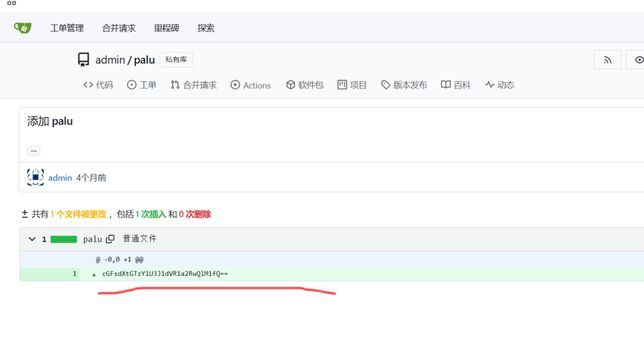Open the 软件包 (Packages) tab
Screen dimensions: 644x340
[304, 85]
